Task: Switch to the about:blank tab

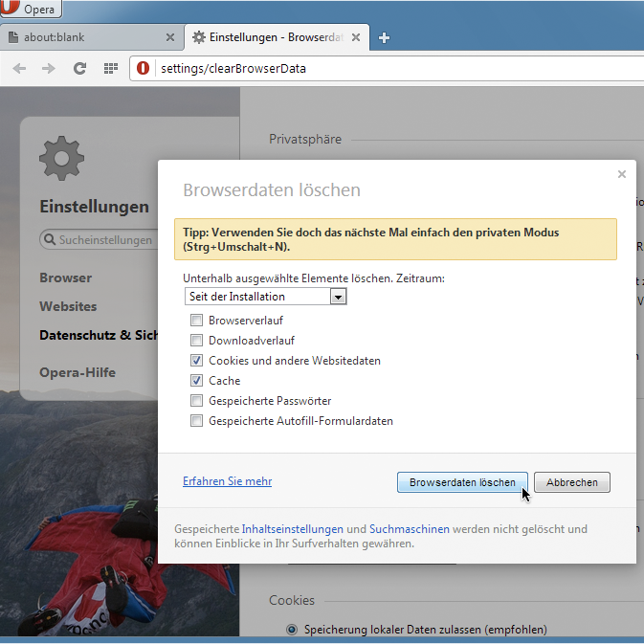Action: tap(92, 37)
